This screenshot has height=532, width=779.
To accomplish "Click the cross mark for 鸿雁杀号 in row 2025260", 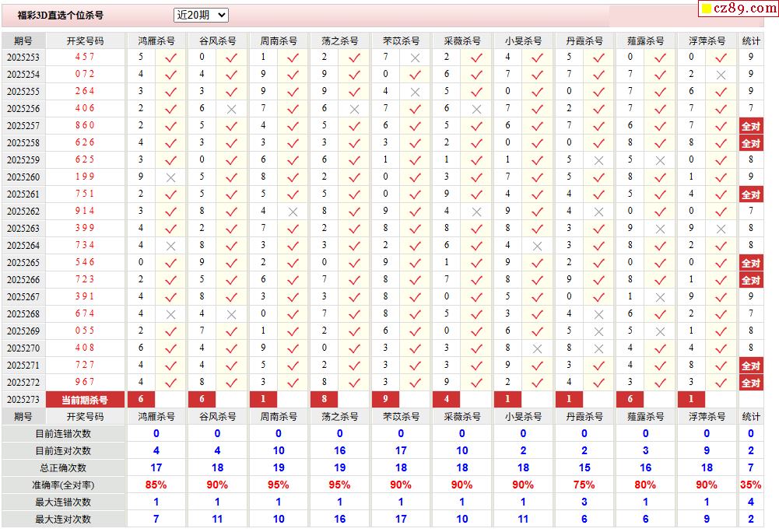I will 170,177.
